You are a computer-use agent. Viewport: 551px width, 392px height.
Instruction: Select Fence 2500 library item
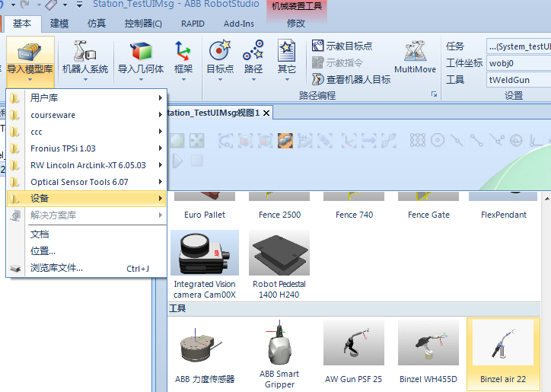[x=279, y=206]
